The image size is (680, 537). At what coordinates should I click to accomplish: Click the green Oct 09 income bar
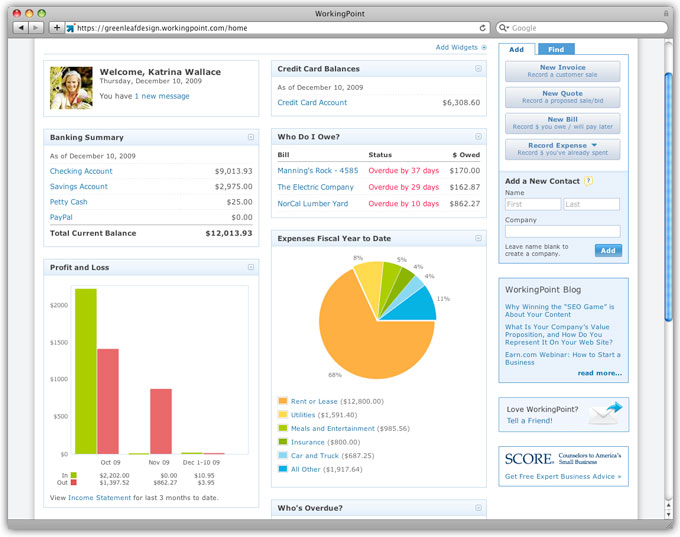coord(86,371)
